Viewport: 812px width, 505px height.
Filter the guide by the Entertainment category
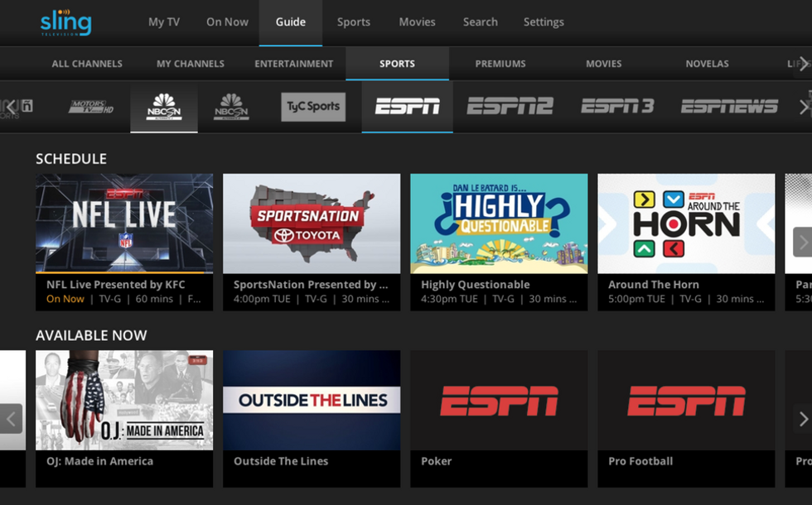click(x=293, y=64)
